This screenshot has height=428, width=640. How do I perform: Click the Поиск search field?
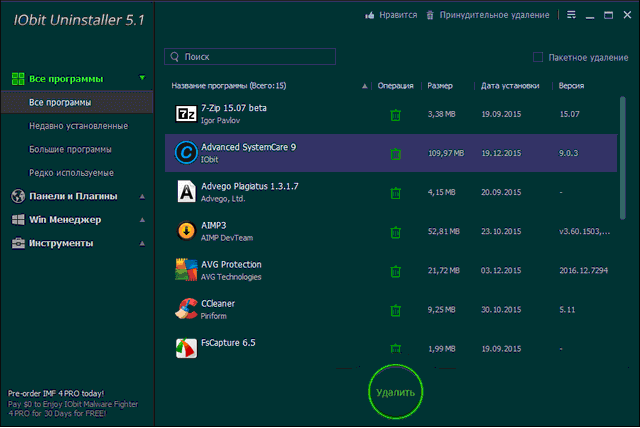pyautogui.click(x=250, y=57)
